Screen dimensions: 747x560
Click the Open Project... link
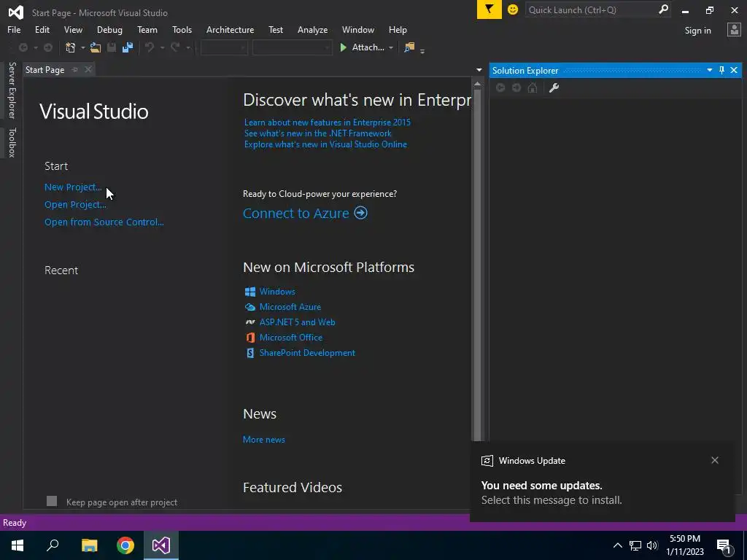pos(75,205)
